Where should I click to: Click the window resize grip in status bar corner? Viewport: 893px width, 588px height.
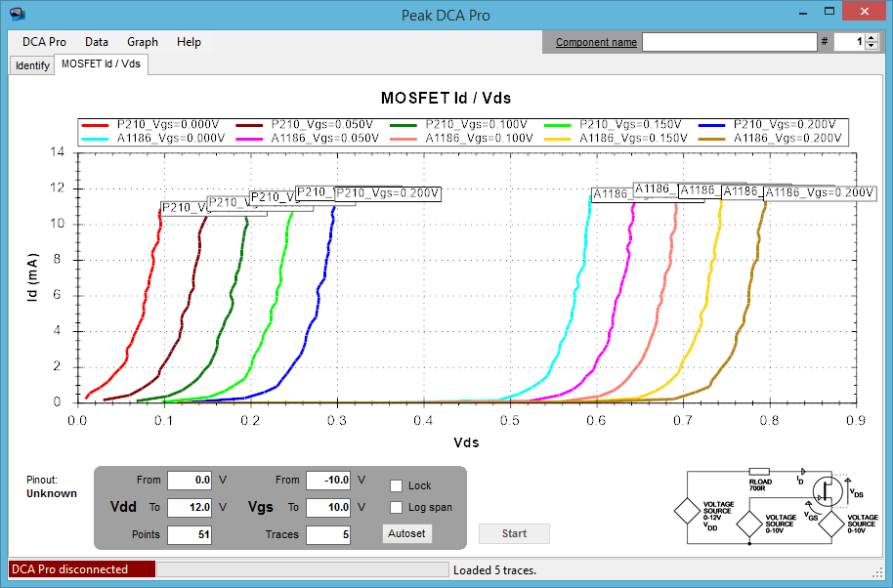[x=877, y=572]
